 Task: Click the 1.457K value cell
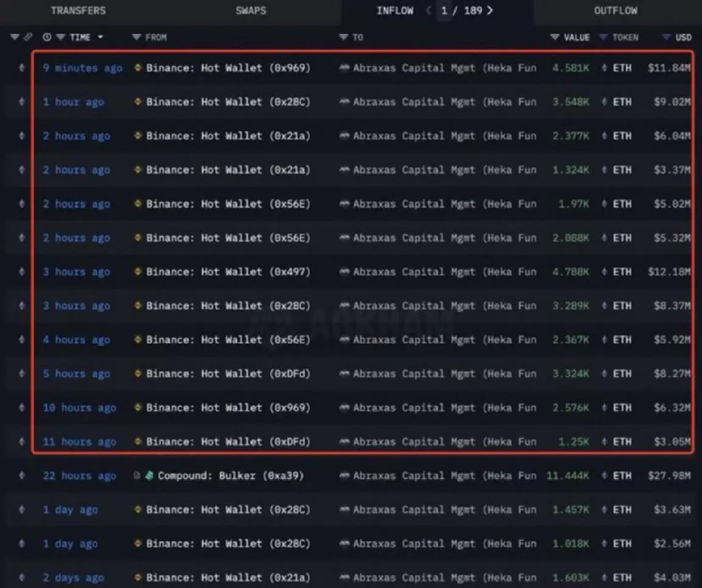point(570,509)
